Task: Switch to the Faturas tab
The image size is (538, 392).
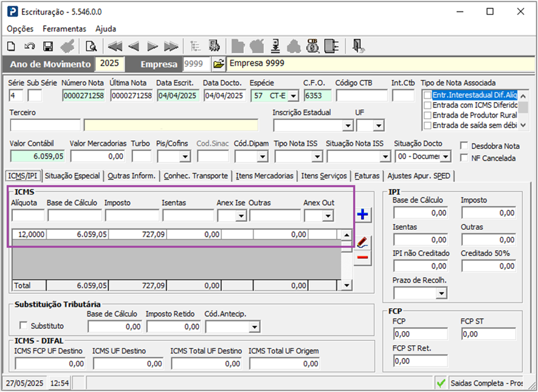Action: [367, 176]
